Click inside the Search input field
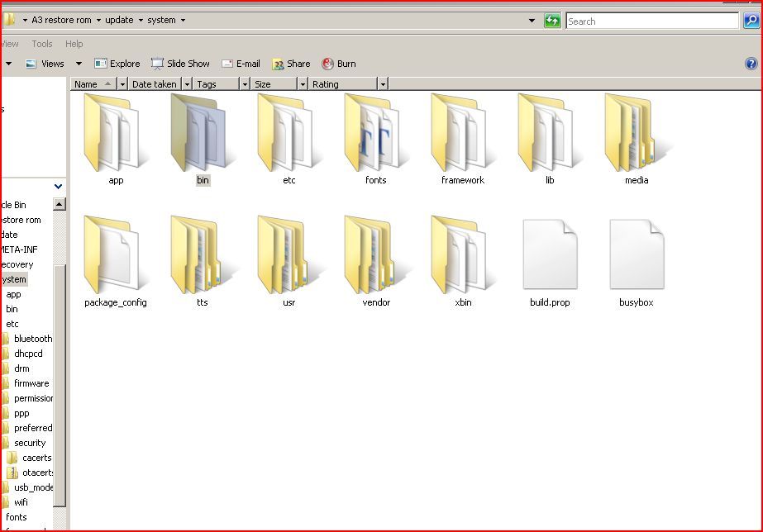763x532 pixels. (651, 21)
